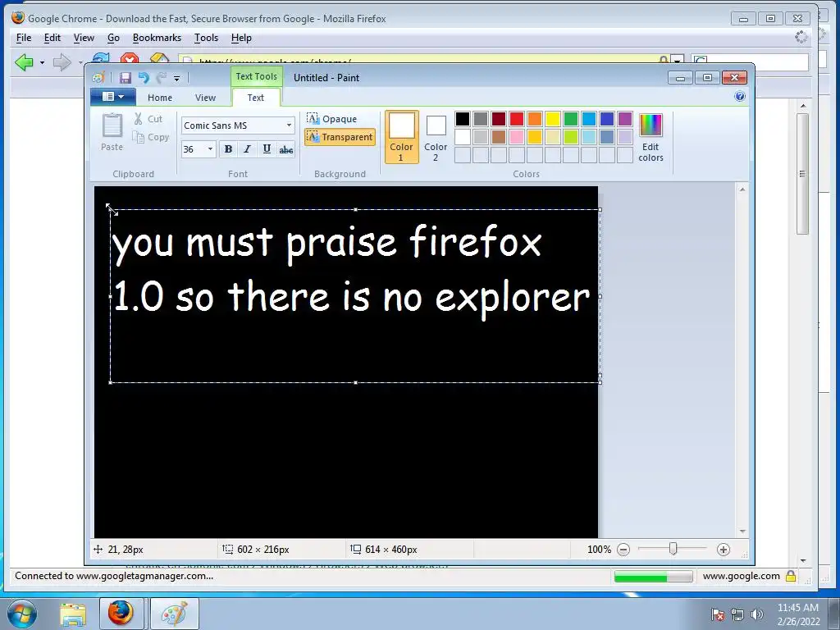Click the Paste button in Clipboard group
Viewport: 840px width, 630px height.
112,132
